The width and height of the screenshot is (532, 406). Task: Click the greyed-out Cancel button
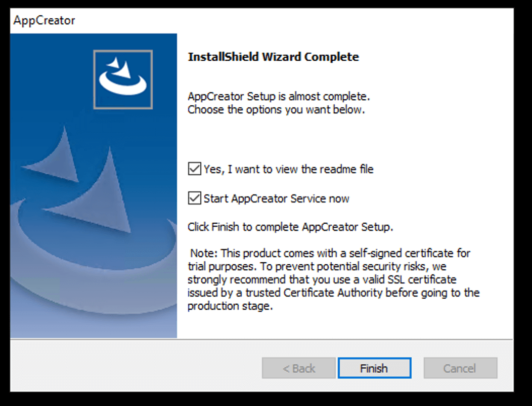click(x=460, y=368)
